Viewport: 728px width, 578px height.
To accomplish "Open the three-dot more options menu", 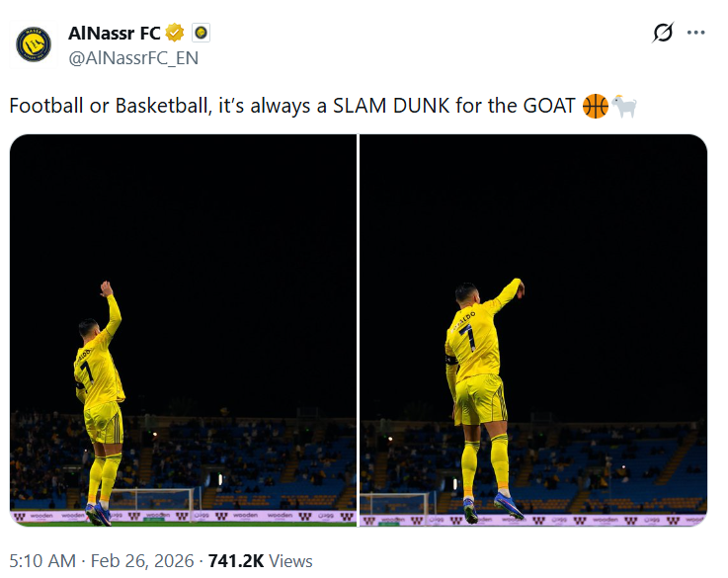I will click(696, 33).
